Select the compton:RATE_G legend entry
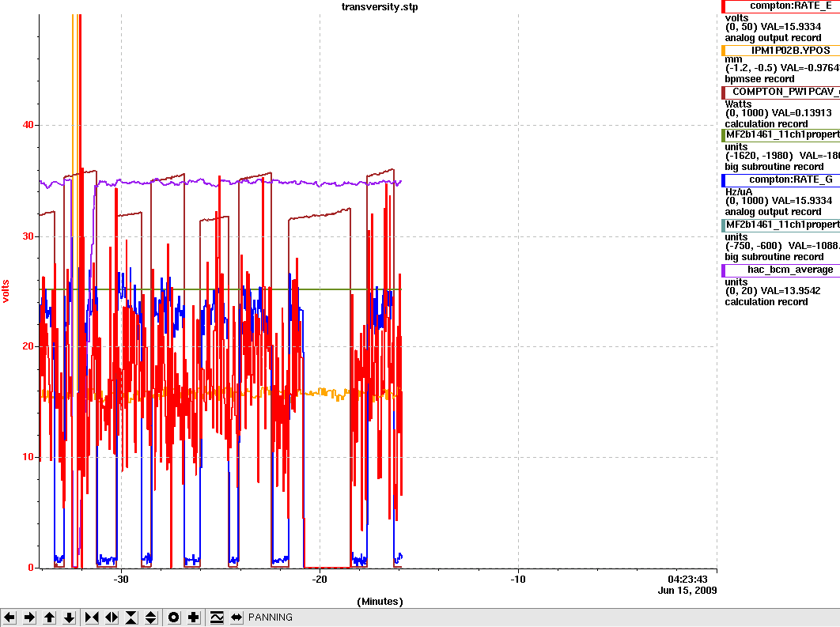The width and height of the screenshot is (840, 627). [782, 179]
